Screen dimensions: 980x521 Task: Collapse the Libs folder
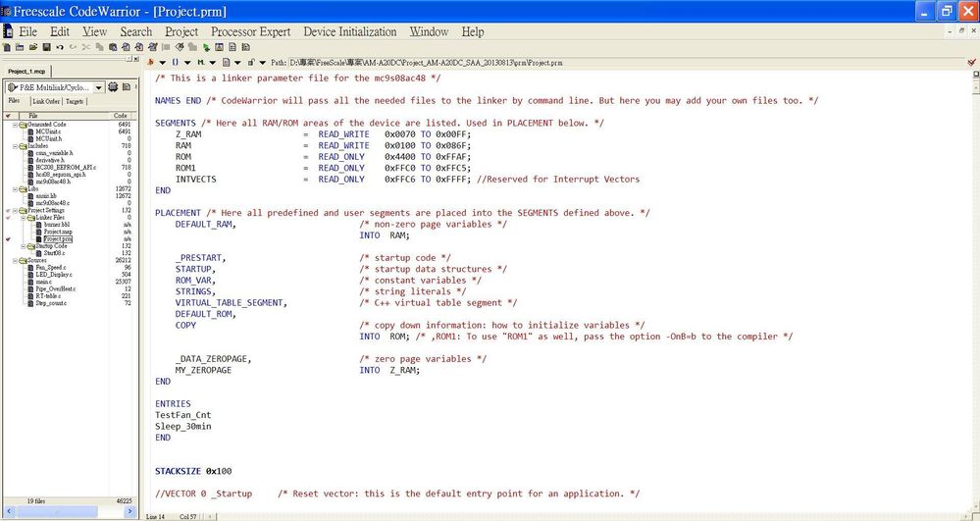[15, 189]
